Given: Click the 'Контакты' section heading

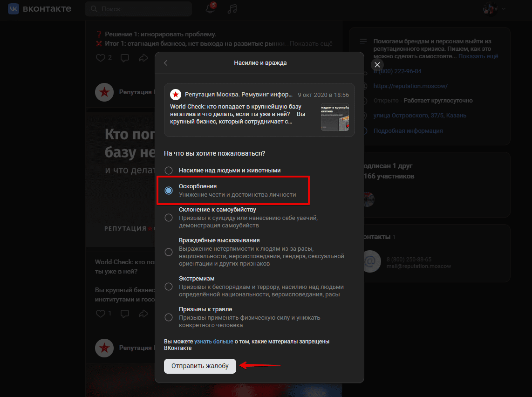Looking at the screenshot, I should pyautogui.click(x=376, y=237).
